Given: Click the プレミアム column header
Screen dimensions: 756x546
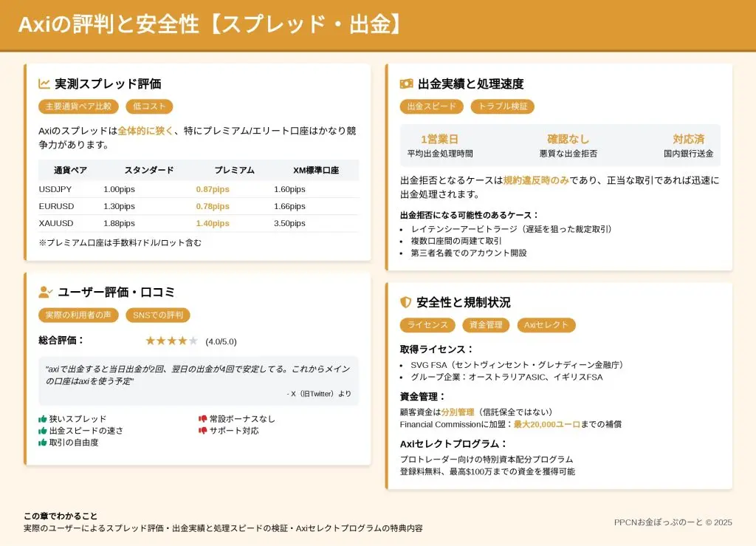Looking at the screenshot, I should pyautogui.click(x=234, y=170).
